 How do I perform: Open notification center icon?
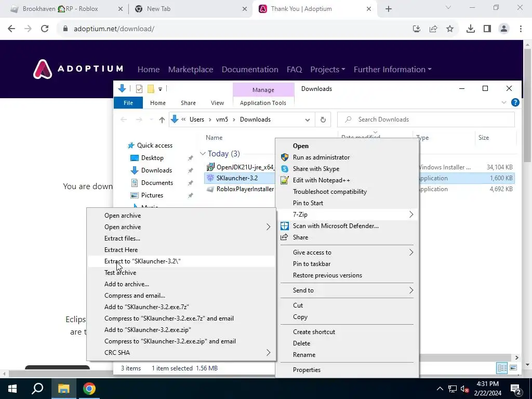pyautogui.click(x=515, y=389)
